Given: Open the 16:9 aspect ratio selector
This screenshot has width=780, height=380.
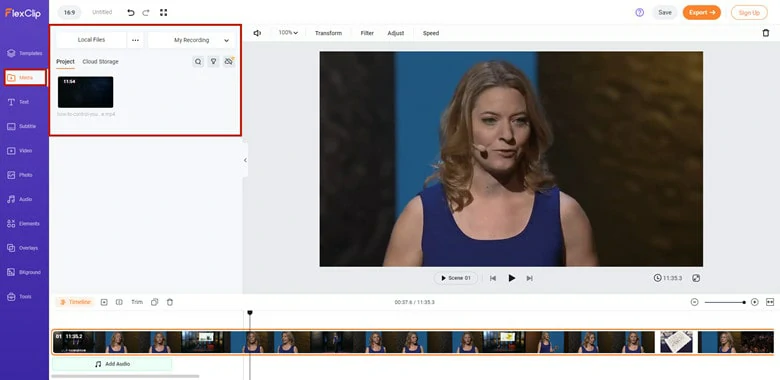Looking at the screenshot, I should click(69, 12).
